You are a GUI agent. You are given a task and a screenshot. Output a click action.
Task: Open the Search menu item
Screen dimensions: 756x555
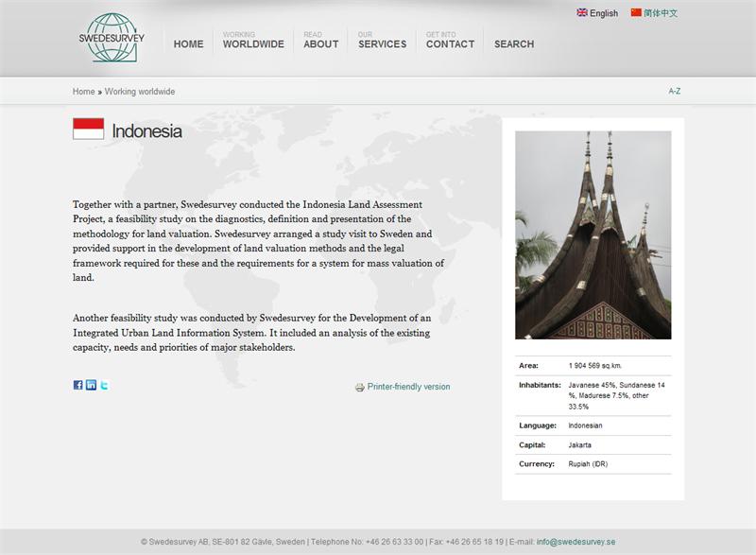513,43
